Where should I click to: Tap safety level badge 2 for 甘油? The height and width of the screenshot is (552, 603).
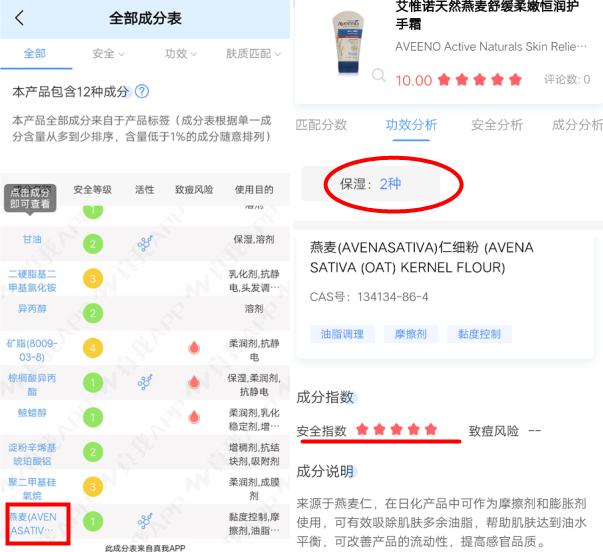tap(93, 244)
